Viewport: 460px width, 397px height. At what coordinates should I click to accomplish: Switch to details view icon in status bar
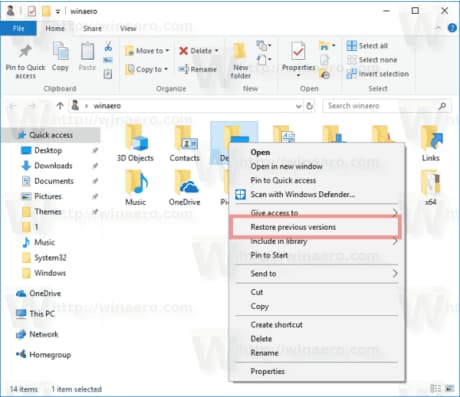click(x=435, y=388)
